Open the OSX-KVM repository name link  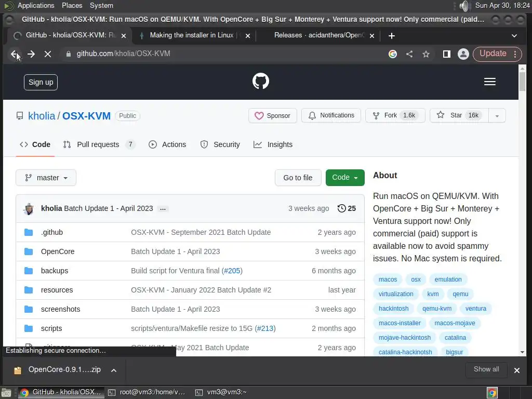[x=87, y=116]
